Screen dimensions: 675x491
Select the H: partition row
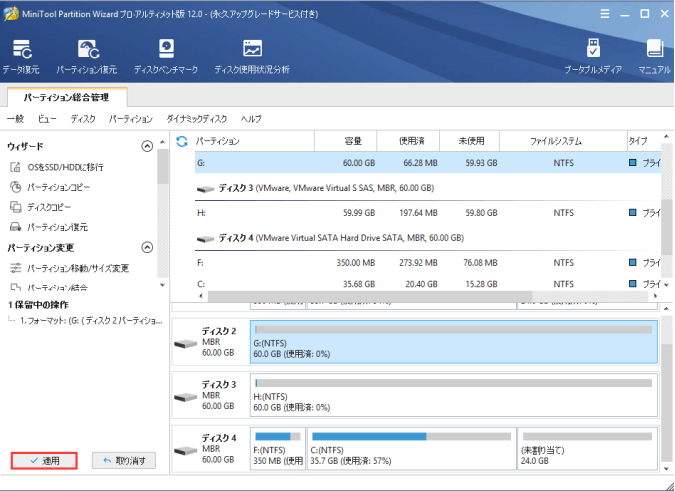point(428,213)
